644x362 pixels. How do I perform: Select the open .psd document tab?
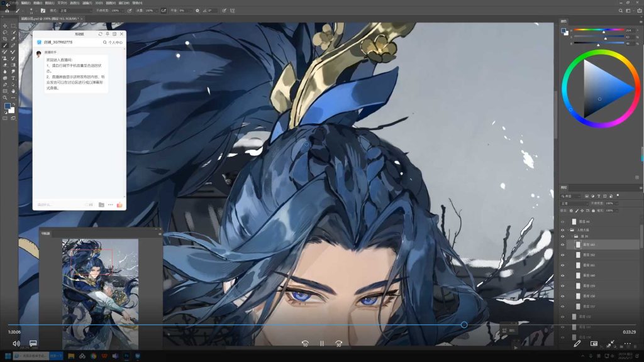[51, 18]
